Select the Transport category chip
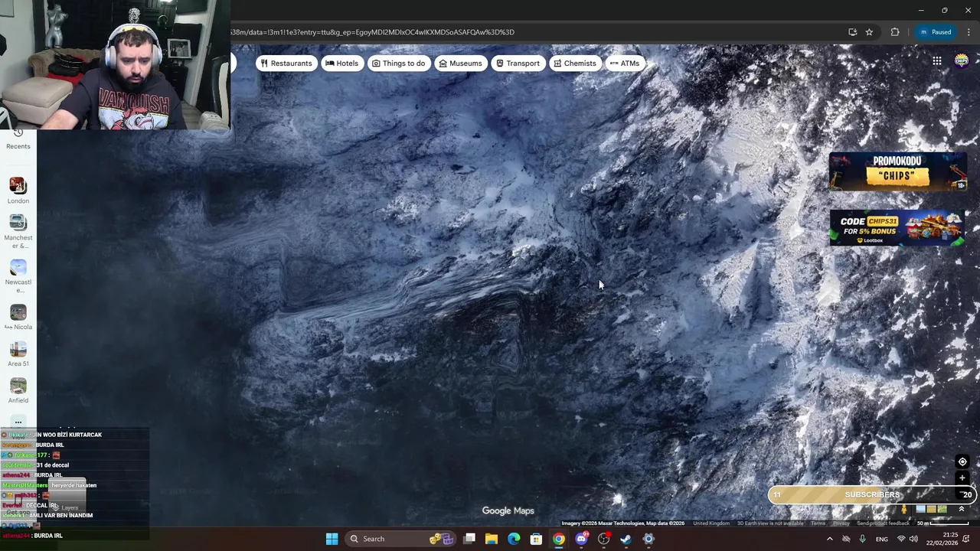The height and width of the screenshot is (551, 980). coord(518,64)
